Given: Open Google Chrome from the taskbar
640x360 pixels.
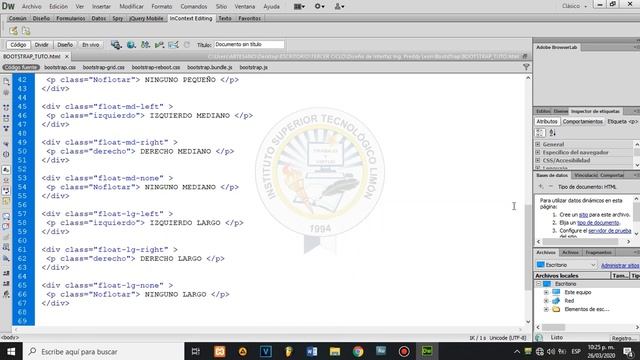Looking at the screenshot, I should [x=358, y=351].
